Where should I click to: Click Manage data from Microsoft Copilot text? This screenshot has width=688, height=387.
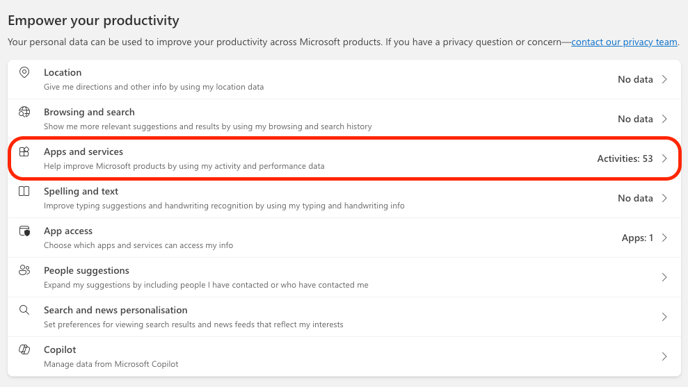point(111,364)
